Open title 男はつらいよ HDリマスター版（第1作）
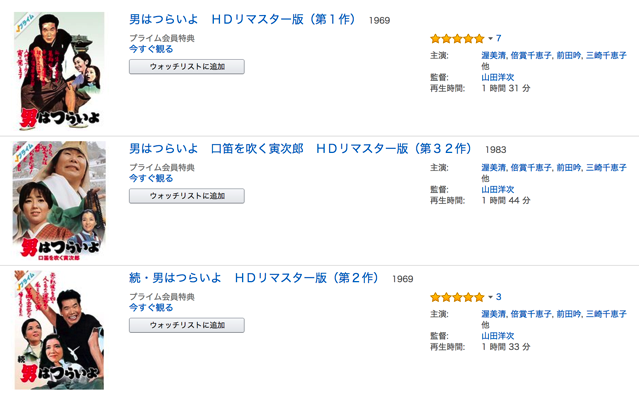 click(x=243, y=19)
